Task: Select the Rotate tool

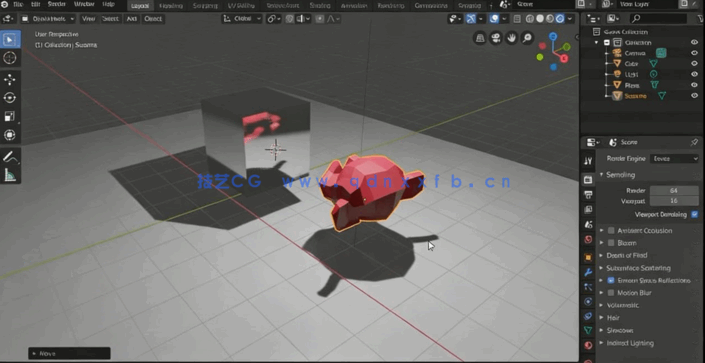Action: tap(9, 98)
